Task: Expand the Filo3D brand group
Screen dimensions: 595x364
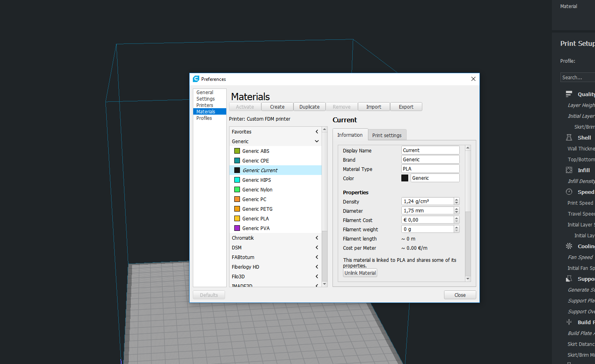Action: (317, 276)
